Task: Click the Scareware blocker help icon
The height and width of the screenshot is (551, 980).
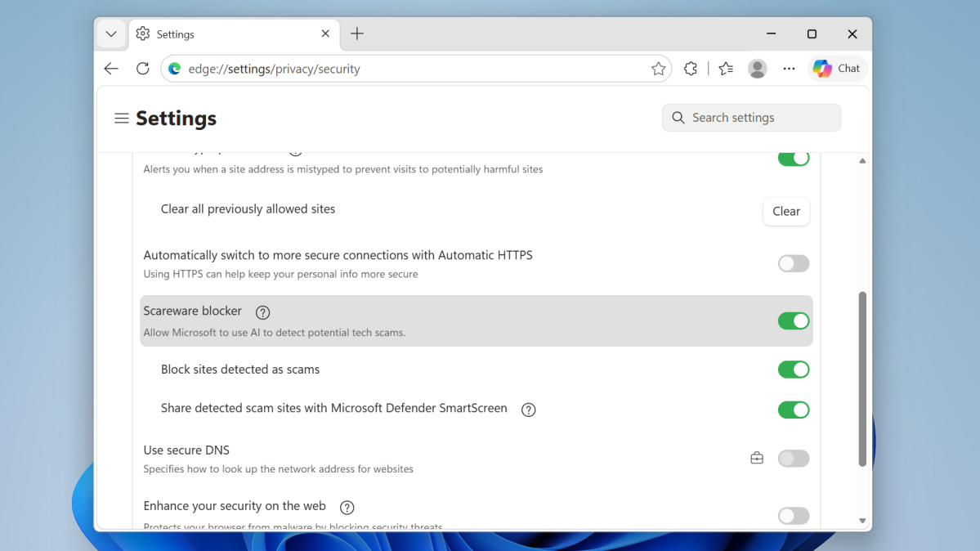Action: pyautogui.click(x=262, y=312)
